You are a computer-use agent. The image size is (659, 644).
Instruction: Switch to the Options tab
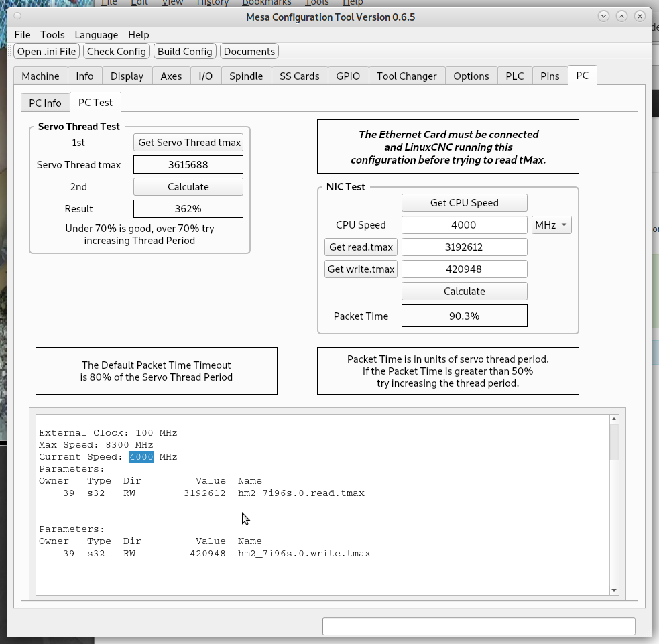[x=471, y=76]
